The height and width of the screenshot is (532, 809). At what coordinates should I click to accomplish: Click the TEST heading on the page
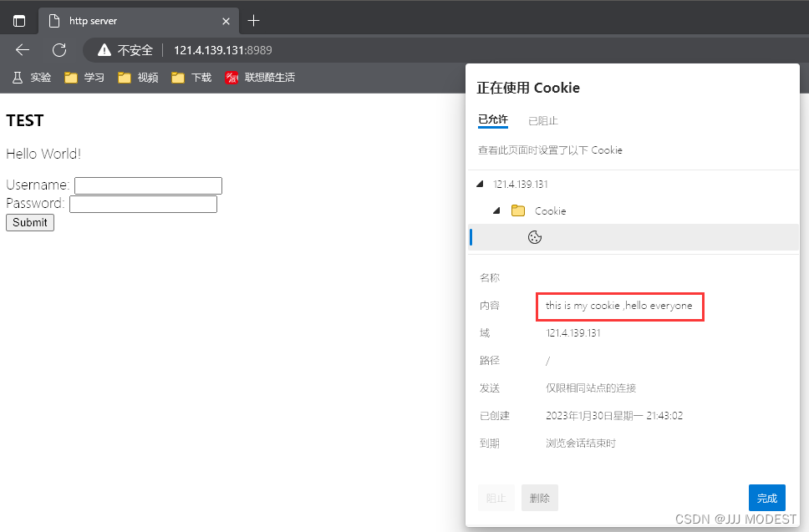(25, 120)
